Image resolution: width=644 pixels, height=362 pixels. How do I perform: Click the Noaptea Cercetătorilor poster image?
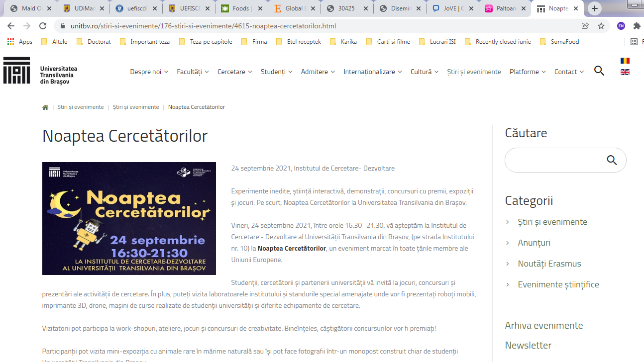(129, 218)
